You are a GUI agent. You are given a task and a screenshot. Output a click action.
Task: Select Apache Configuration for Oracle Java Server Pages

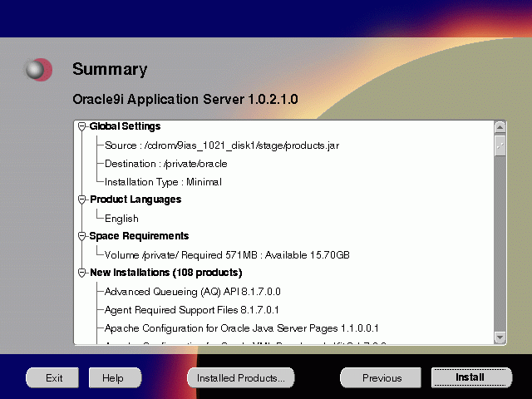pos(242,328)
